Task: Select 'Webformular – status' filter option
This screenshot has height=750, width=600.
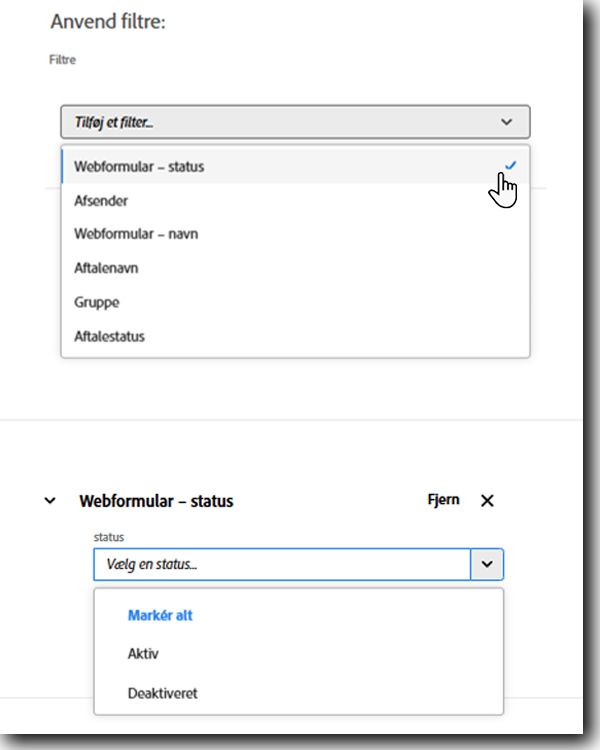Action: click(x=295, y=166)
